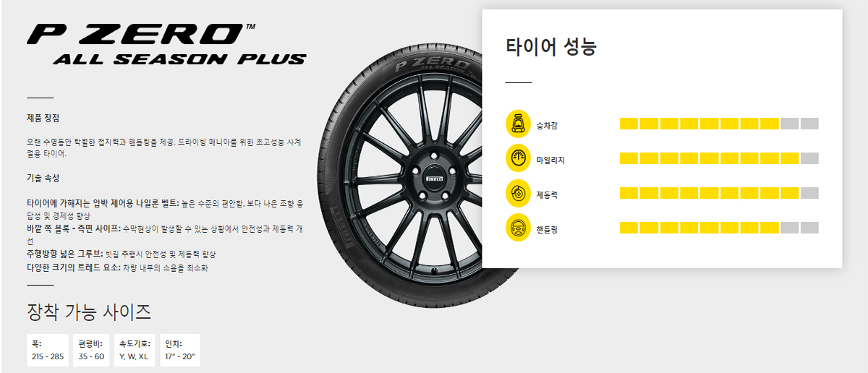The height and width of the screenshot is (373, 868).
Task: Click the 장착 가능 사이즈 heading
Action: [89, 312]
